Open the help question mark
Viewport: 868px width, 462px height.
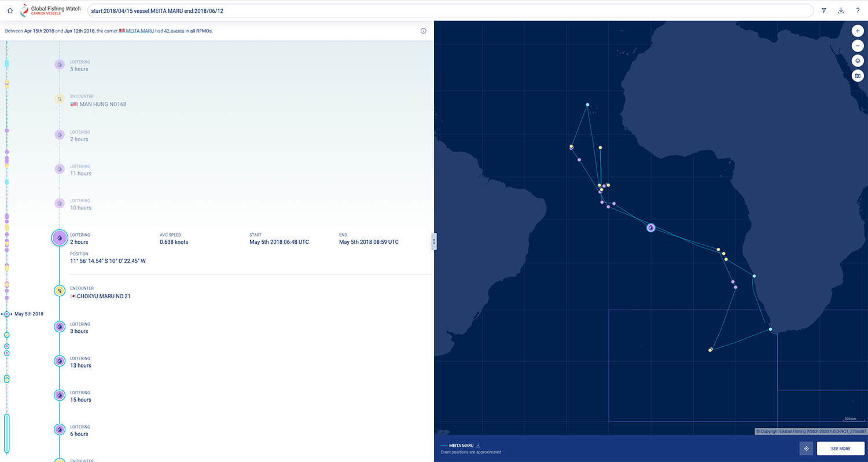point(858,10)
